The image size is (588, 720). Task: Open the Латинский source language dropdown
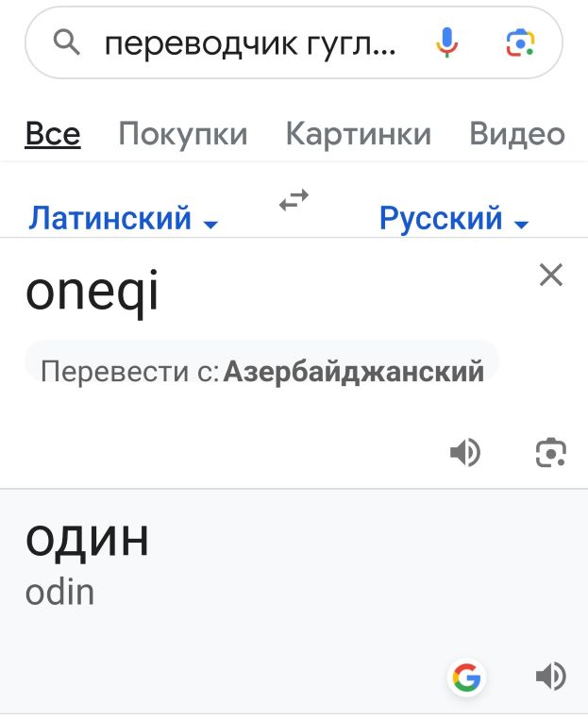123,218
